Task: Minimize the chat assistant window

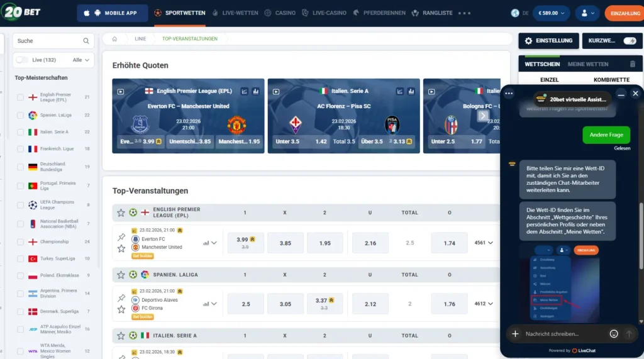Action: pyautogui.click(x=621, y=94)
